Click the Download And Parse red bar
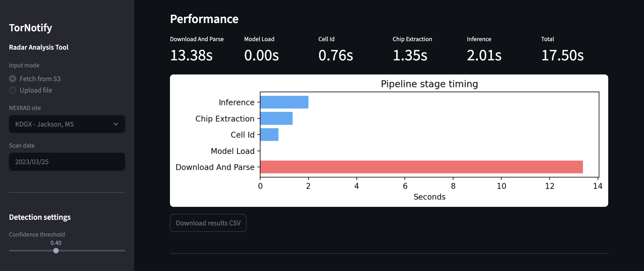 [x=421, y=167]
